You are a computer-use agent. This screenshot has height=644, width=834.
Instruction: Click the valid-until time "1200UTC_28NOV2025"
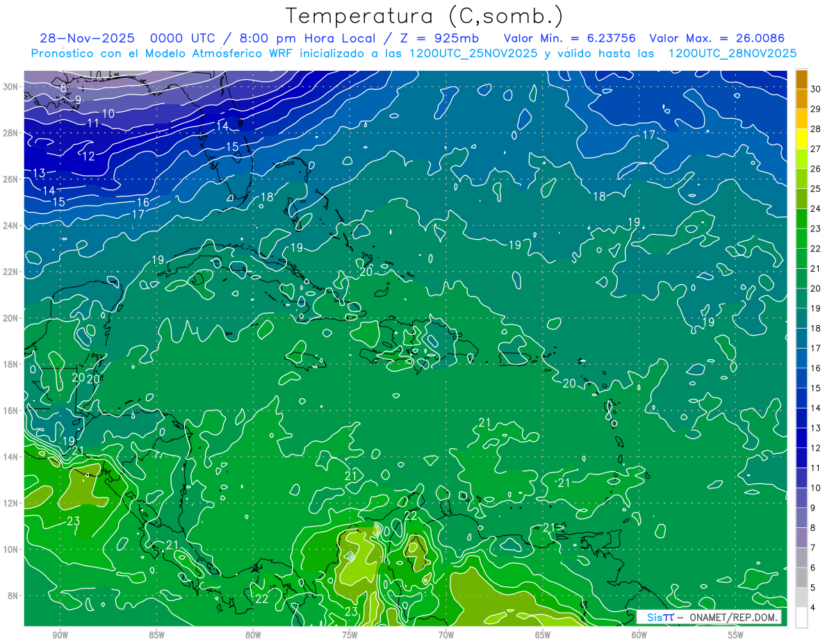click(x=733, y=53)
